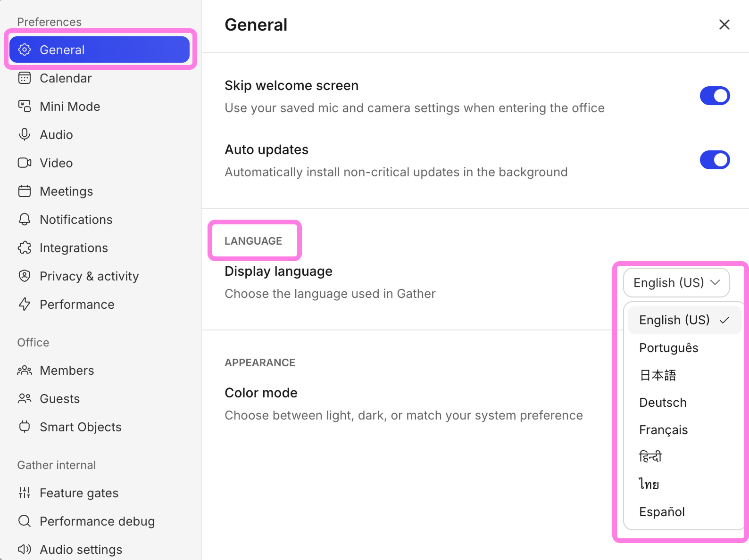
Task: Pick Deutsch in the language list
Action: 684,402
